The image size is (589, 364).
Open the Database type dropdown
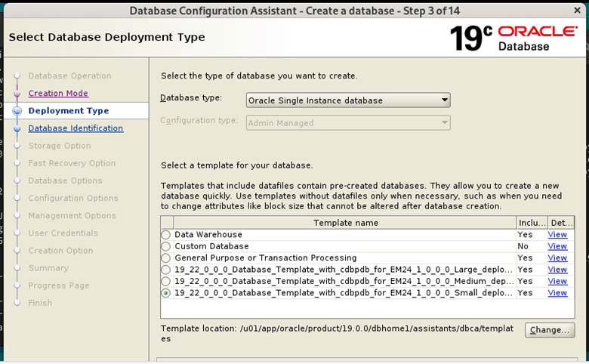tap(348, 100)
